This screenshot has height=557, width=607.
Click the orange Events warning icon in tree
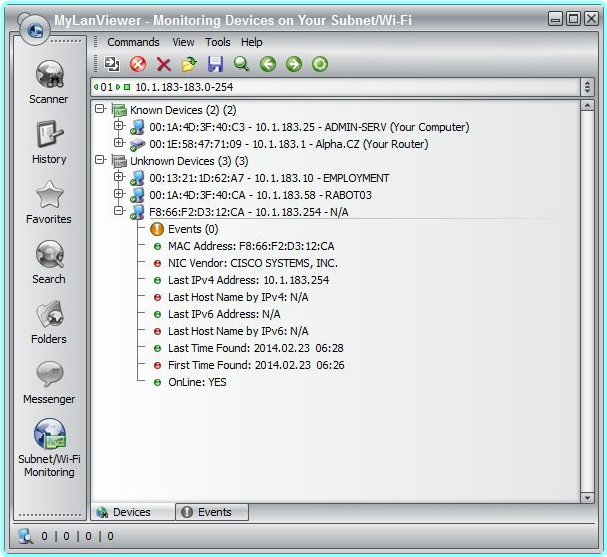(157, 229)
